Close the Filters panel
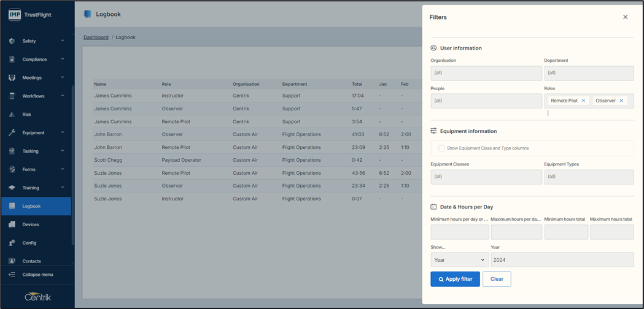Image resolution: width=644 pixels, height=309 pixels. coord(625,17)
